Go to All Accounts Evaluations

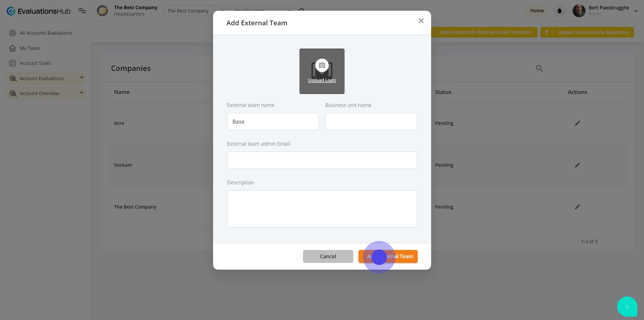click(46, 33)
